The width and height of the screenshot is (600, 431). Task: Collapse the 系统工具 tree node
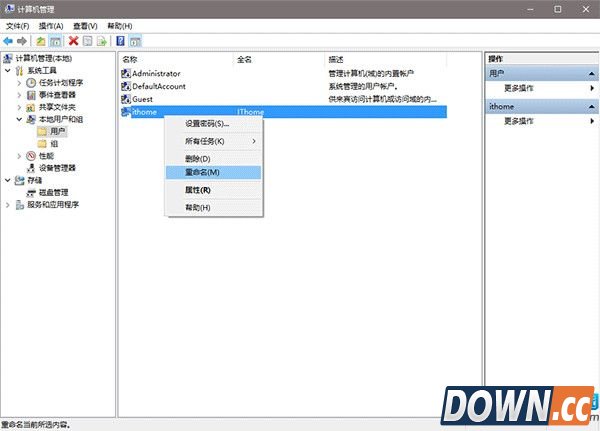tap(8, 70)
